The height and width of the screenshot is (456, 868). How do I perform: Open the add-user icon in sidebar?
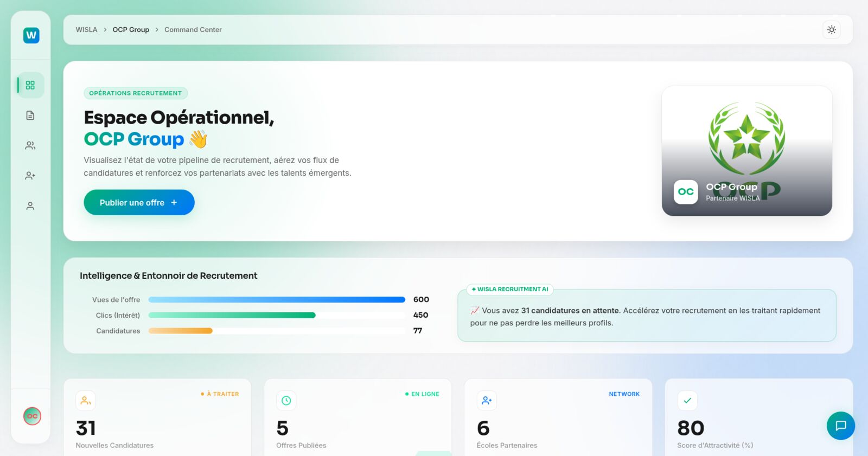30,176
